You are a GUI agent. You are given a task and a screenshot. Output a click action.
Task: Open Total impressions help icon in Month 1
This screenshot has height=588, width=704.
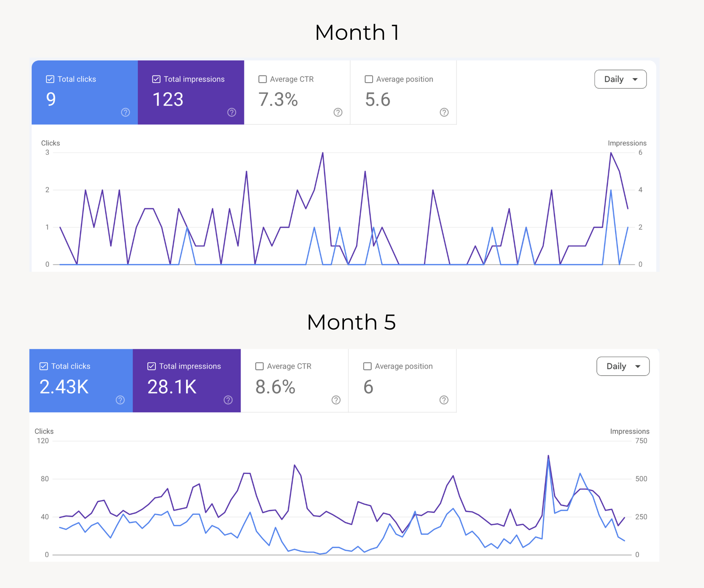pos(232,112)
